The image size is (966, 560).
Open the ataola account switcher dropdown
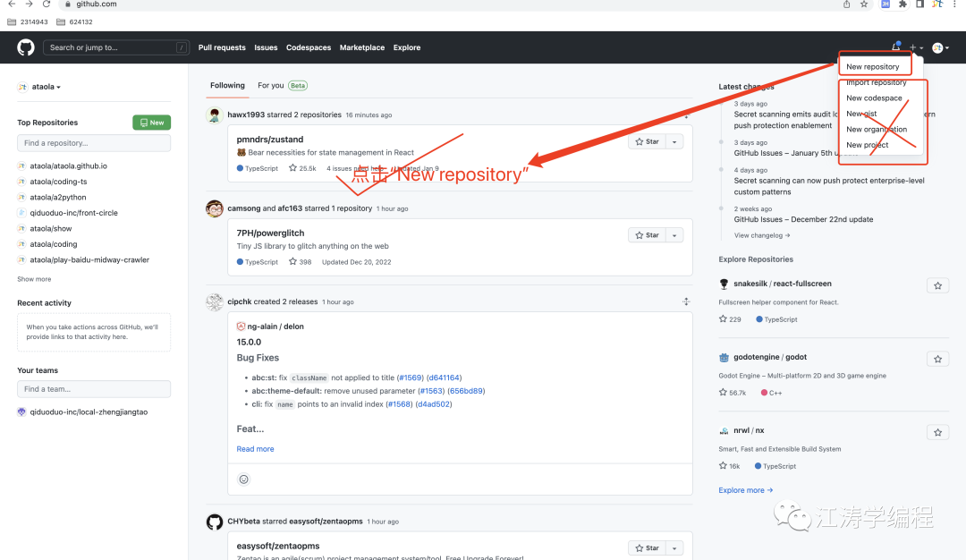tap(40, 87)
